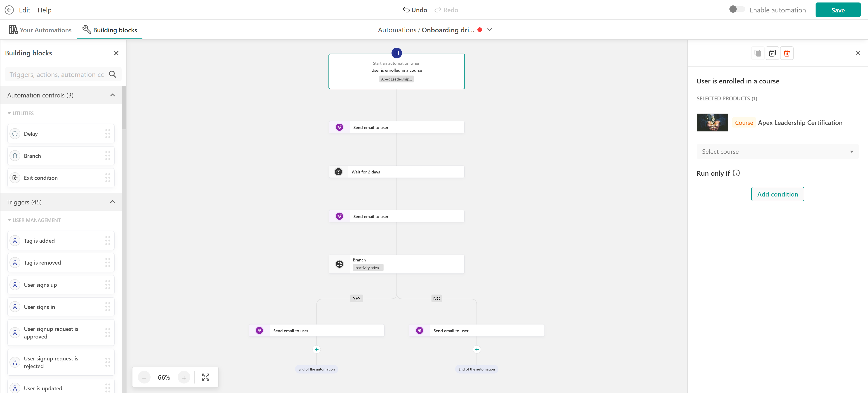The image size is (868, 393).
Task: Click the Run only if info icon
Action: point(736,173)
